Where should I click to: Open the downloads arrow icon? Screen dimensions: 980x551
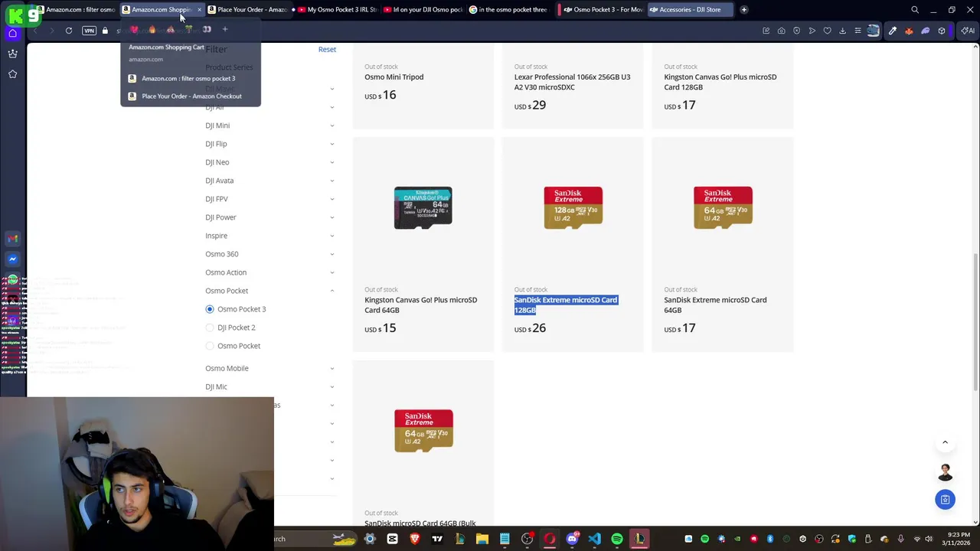pyautogui.click(x=843, y=31)
